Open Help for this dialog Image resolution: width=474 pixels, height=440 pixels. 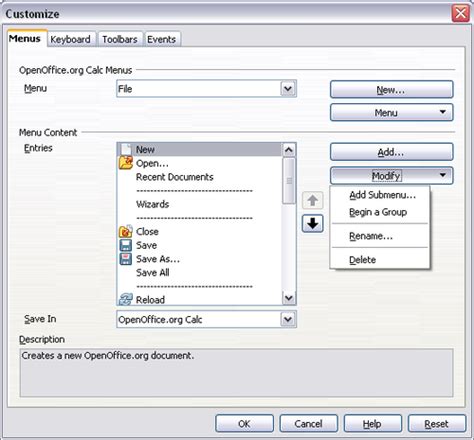[x=373, y=423]
